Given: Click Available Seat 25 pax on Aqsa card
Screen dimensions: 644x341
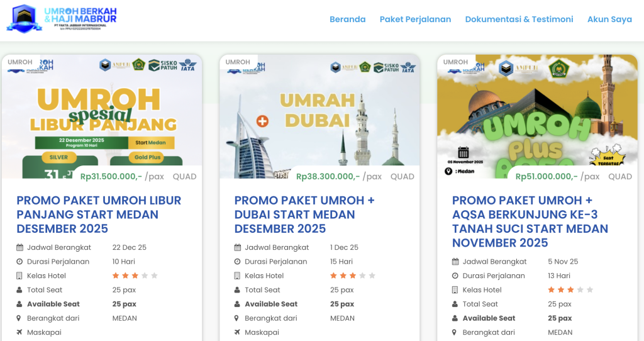Looking at the screenshot, I should pyautogui.click(x=560, y=318).
